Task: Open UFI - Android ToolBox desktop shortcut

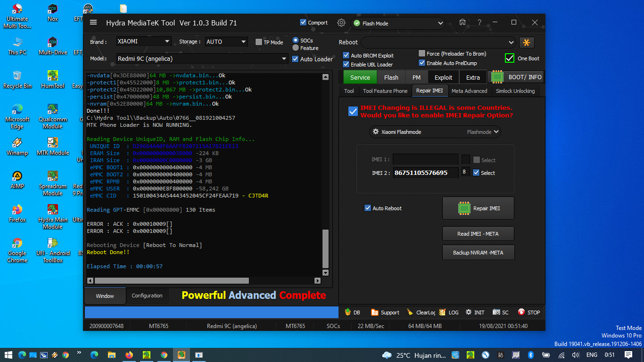Action: click(x=53, y=250)
